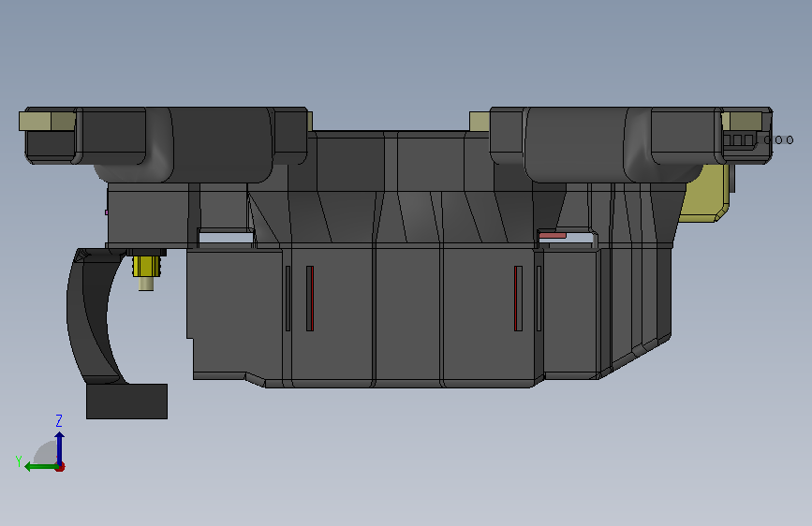Image resolution: width=812 pixels, height=526 pixels.
Task: Select the olive-yellow part on right side
Action: (705, 194)
